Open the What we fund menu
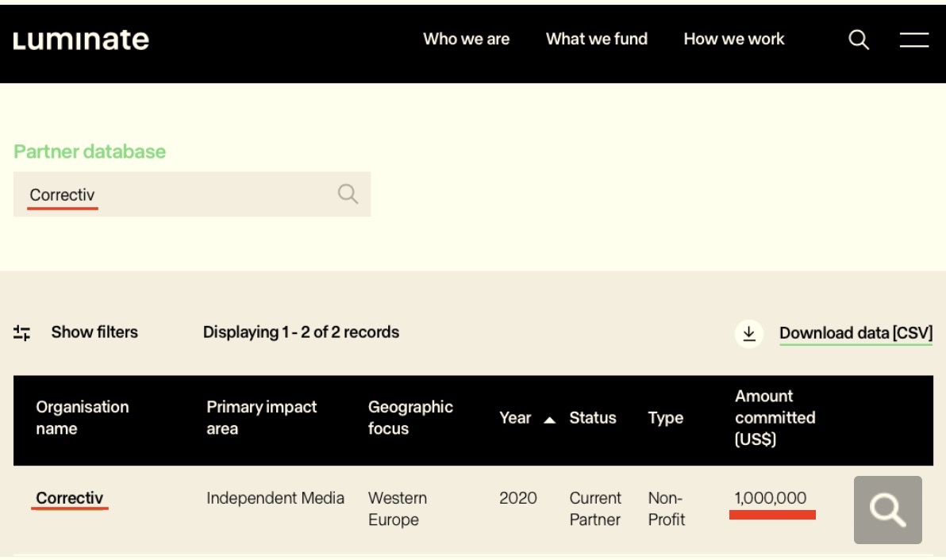This screenshot has width=946, height=560. tap(597, 39)
